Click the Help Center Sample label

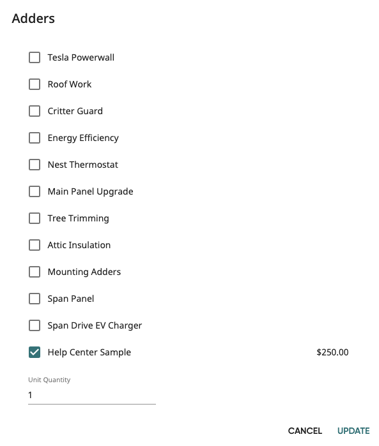click(89, 352)
